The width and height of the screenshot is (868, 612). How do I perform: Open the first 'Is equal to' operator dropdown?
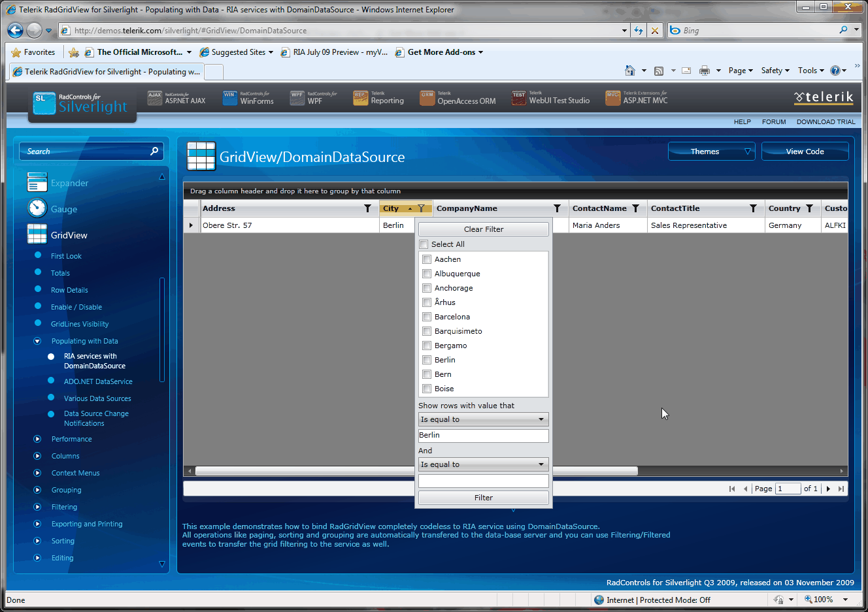coord(483,419)
